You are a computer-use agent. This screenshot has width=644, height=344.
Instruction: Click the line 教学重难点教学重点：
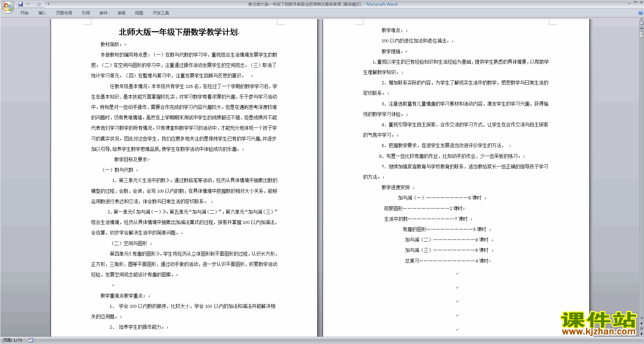point(123,296)
